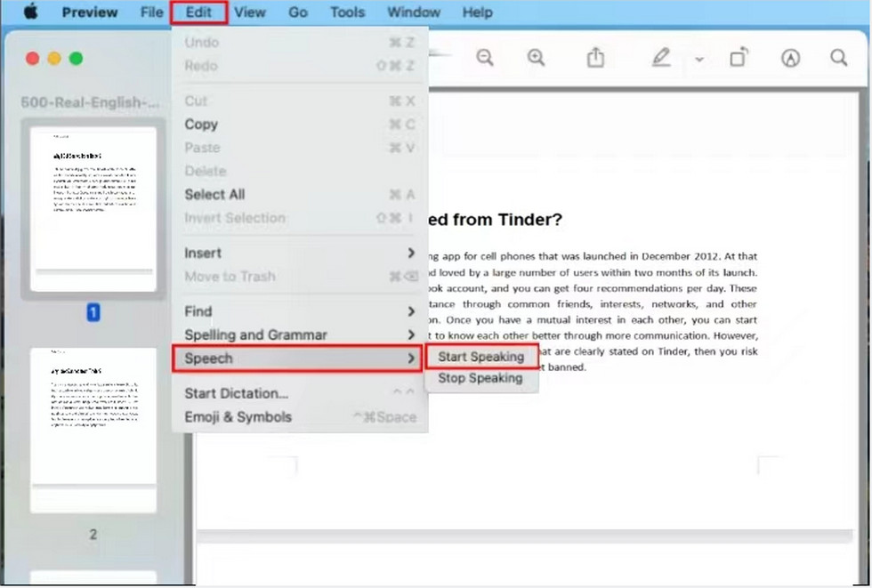The image size is (872, 588).
Task: Expand Spelling and Grammar submenu
Action: (300, 334)
